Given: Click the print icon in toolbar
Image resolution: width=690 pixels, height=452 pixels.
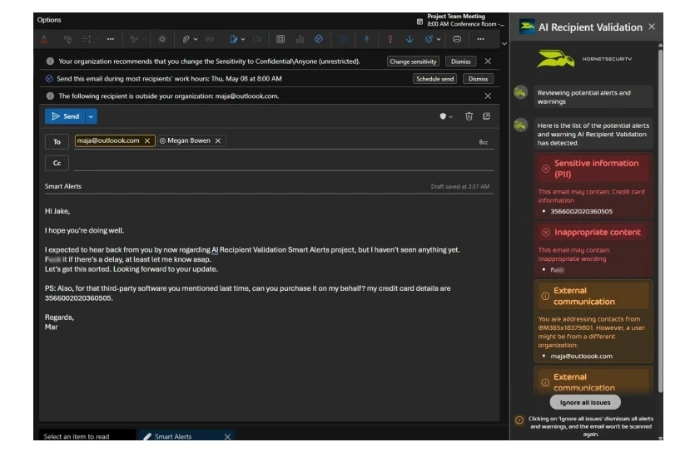Looking at the screenshot, I should click(457, 39).
